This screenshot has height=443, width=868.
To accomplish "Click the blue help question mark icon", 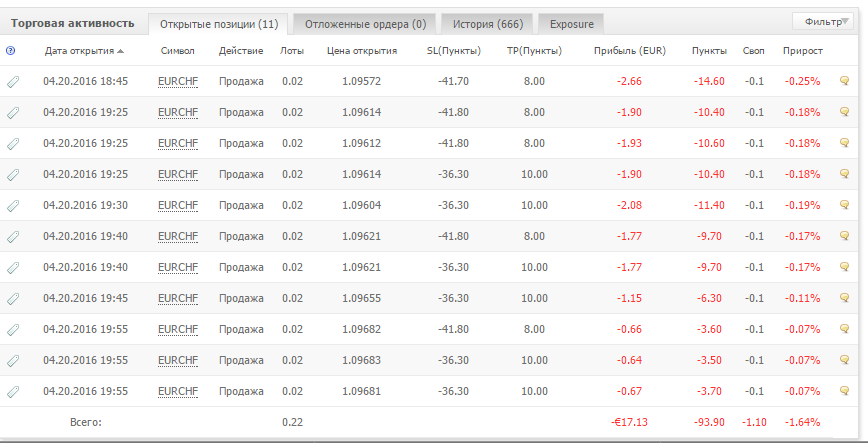I will pyautogui.click(x=10, y=51).
